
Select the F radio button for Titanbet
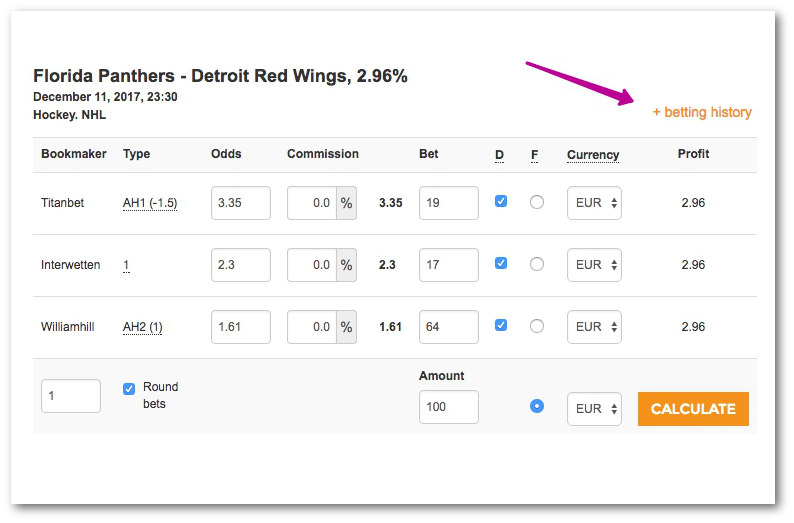[x=537, y=202]
